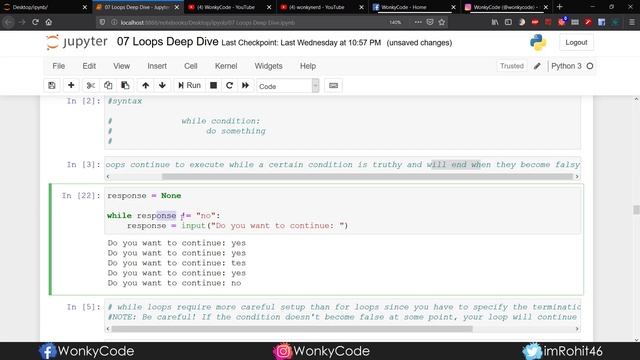The width and height of the screenshot is (640, 360).
Task: Open the Widgets menu
Action: [x=268, y=66]
